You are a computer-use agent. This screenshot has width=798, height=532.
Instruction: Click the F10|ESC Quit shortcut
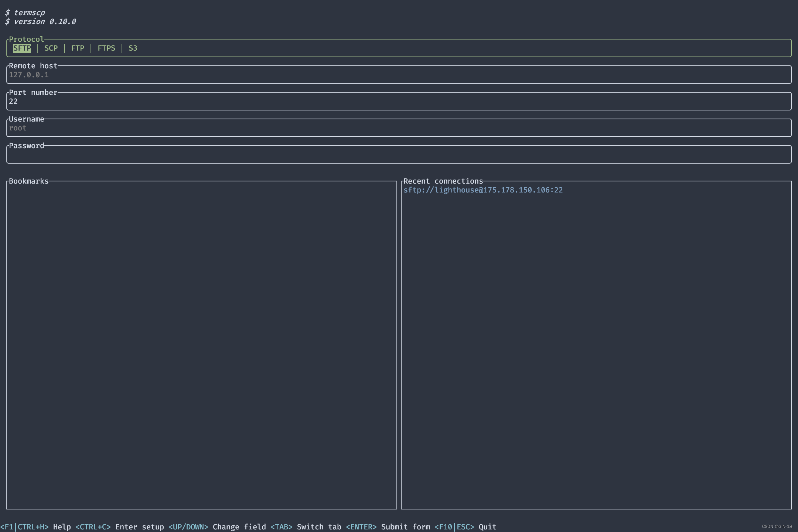[x=465, y=527]
